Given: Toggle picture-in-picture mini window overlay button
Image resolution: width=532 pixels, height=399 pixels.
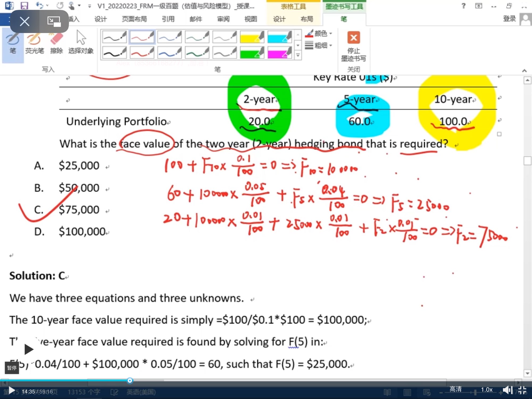Looking at the screenshot, I should click(x=54, y=21).
